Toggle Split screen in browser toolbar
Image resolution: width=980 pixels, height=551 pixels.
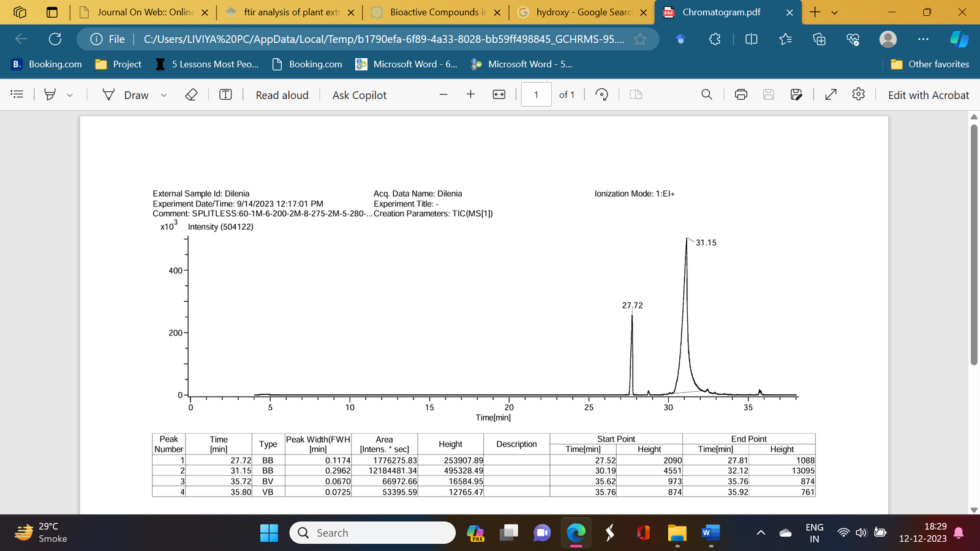click(752, 39)
